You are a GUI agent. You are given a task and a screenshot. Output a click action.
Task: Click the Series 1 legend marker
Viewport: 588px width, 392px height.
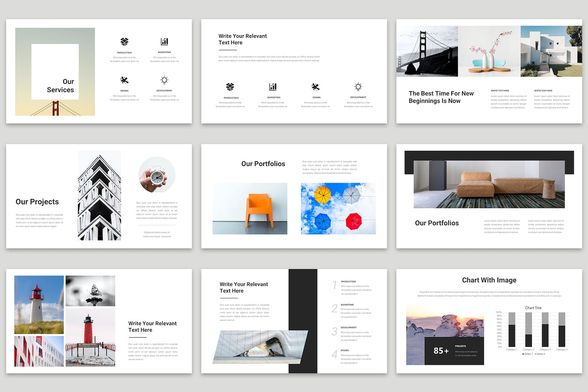pyautogui.click(x=523, y=354)
